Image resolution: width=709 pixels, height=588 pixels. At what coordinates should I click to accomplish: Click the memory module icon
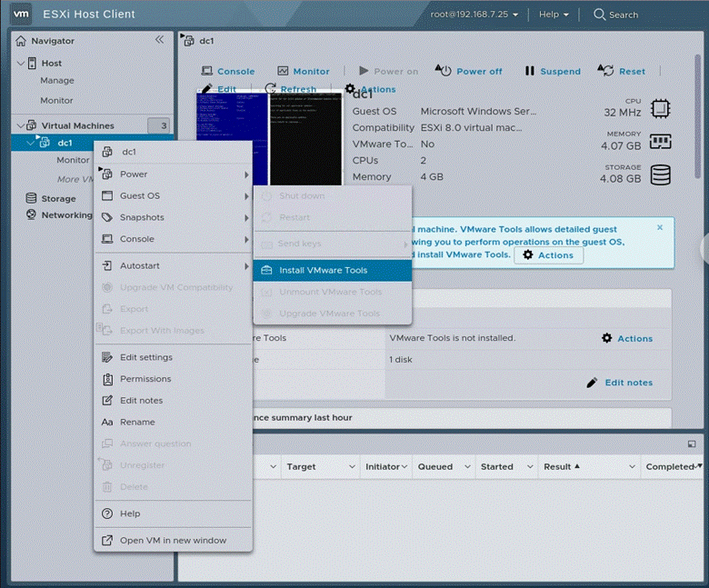click(x=660, y=142)
